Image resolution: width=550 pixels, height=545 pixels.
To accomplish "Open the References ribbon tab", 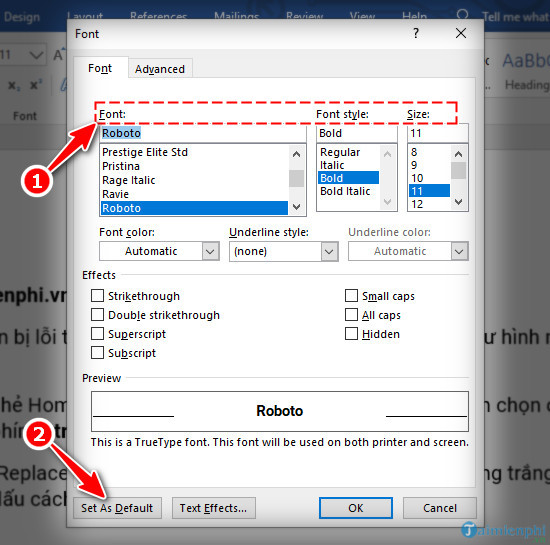I will point(159,16).
